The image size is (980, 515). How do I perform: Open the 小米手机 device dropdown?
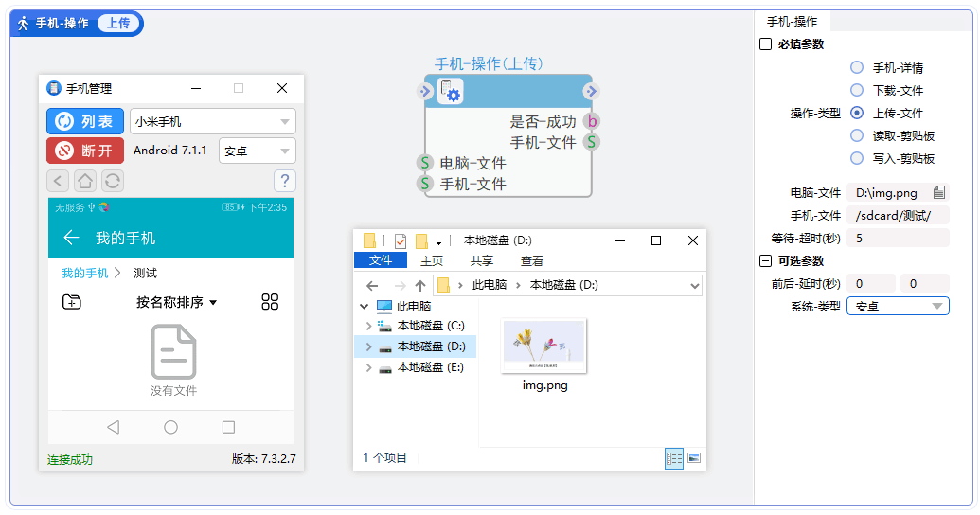[x=212, y=121]
